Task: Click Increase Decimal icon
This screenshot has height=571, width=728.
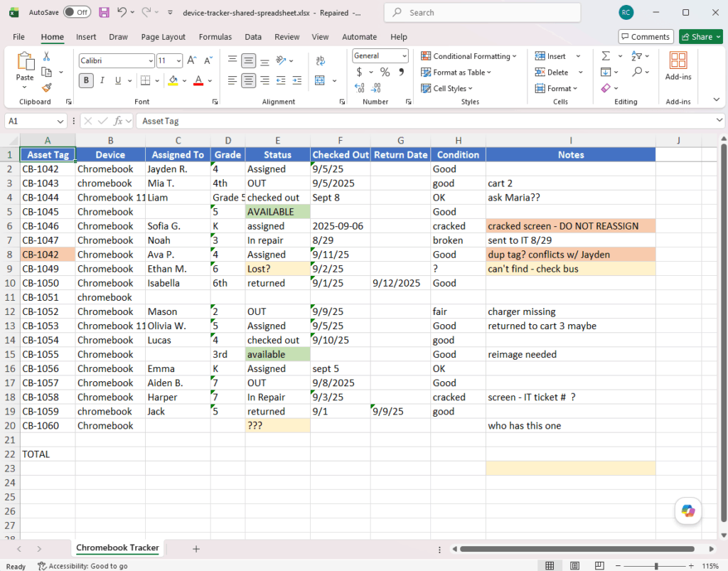Action: tap(359, 87)
